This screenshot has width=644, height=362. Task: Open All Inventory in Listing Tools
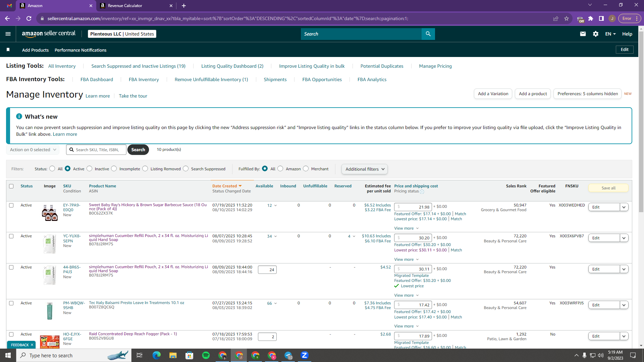[62, 66]
